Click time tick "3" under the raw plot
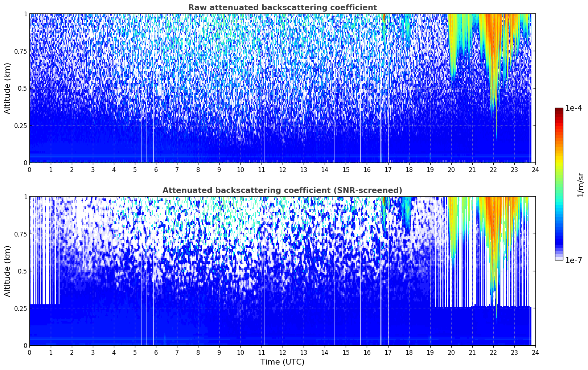Image resolution: width=588 pixels, height=370 pixels. (x=93, y=169)
